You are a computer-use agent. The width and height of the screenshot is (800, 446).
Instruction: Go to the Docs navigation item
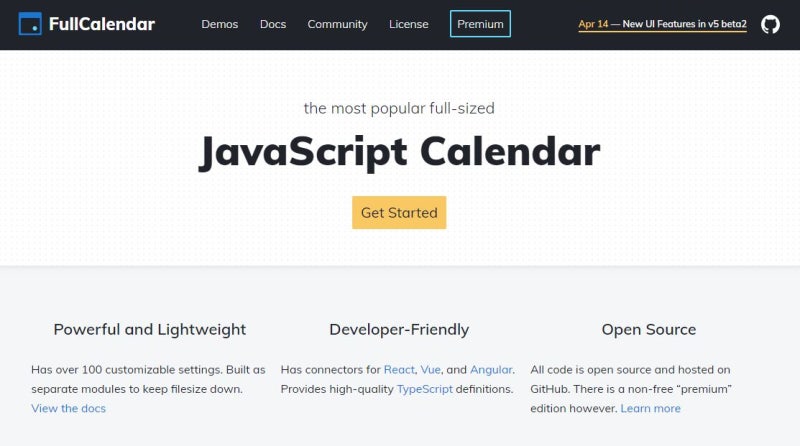(x=273, y=24)
